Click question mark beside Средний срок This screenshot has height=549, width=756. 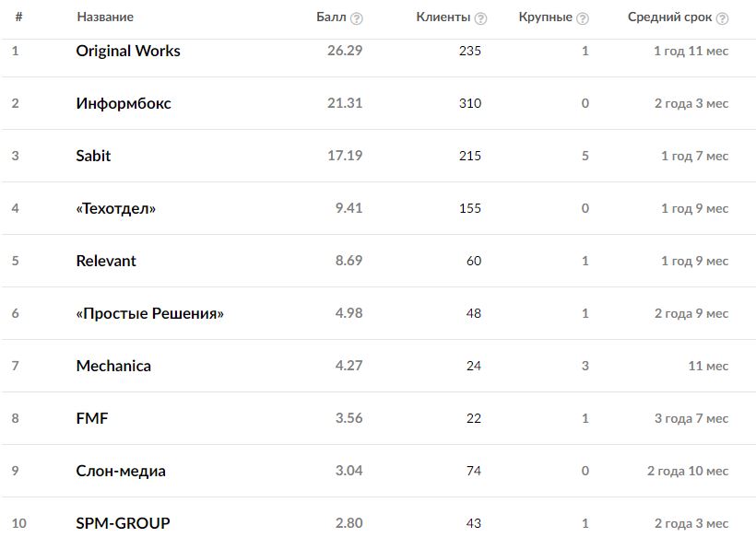[x=722, y=18]
